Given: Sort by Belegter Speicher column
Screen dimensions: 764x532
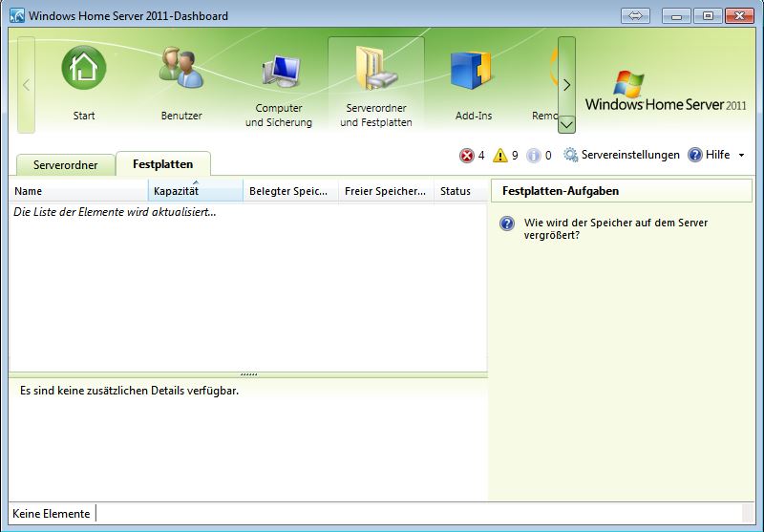Looking at the screenshot, I should coord(290,191).
